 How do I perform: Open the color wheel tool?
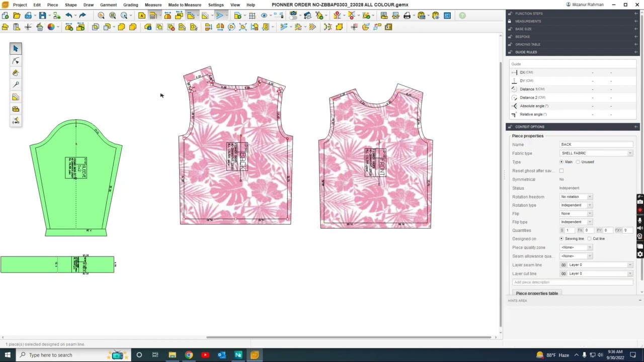[51, 27]
